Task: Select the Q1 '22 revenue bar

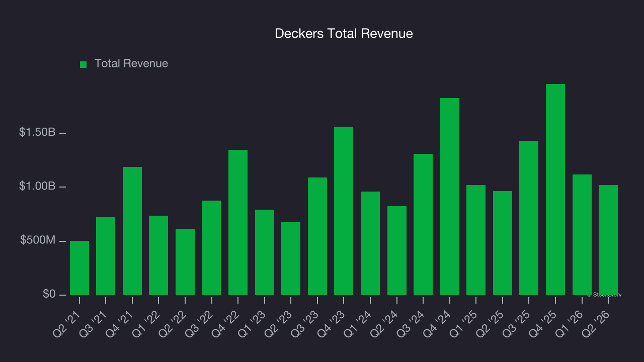Action: 158,255
